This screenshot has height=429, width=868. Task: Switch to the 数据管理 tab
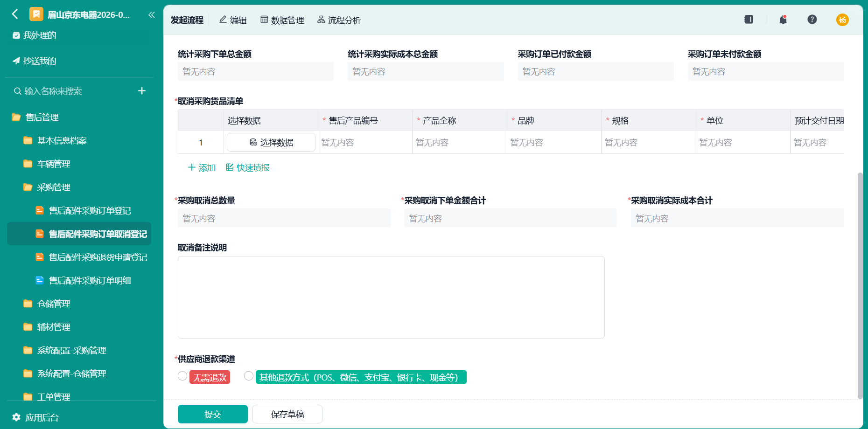tap(282, 20)
